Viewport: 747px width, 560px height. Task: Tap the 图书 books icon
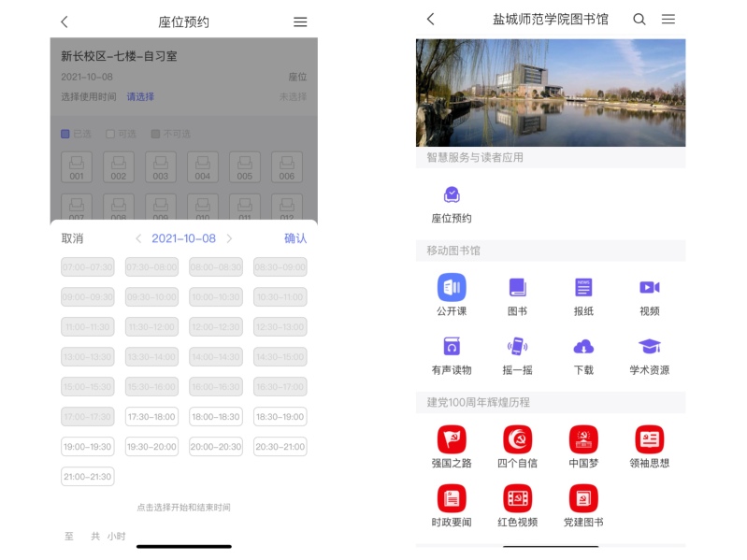pos(518,288)
